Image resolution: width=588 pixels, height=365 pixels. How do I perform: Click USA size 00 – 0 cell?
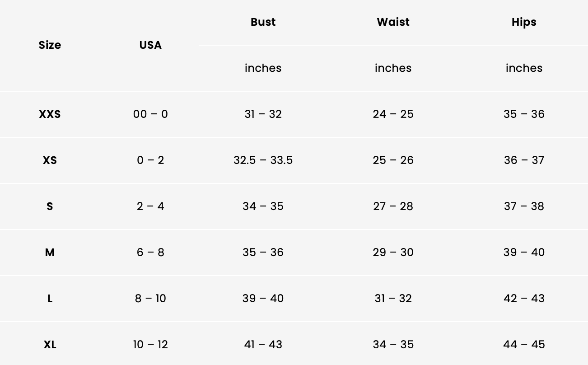tap(150, 114)
